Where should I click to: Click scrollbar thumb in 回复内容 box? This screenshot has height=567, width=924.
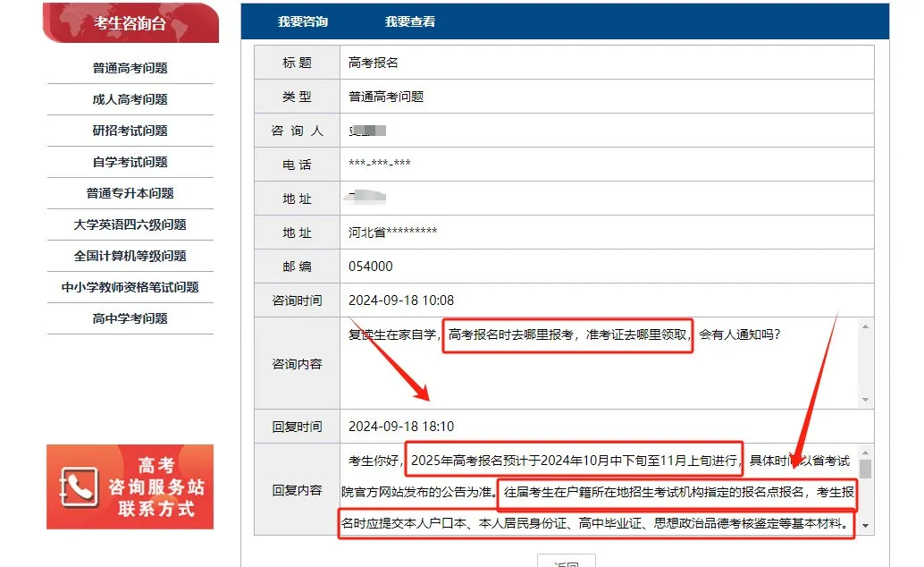(x=865, y=469)
